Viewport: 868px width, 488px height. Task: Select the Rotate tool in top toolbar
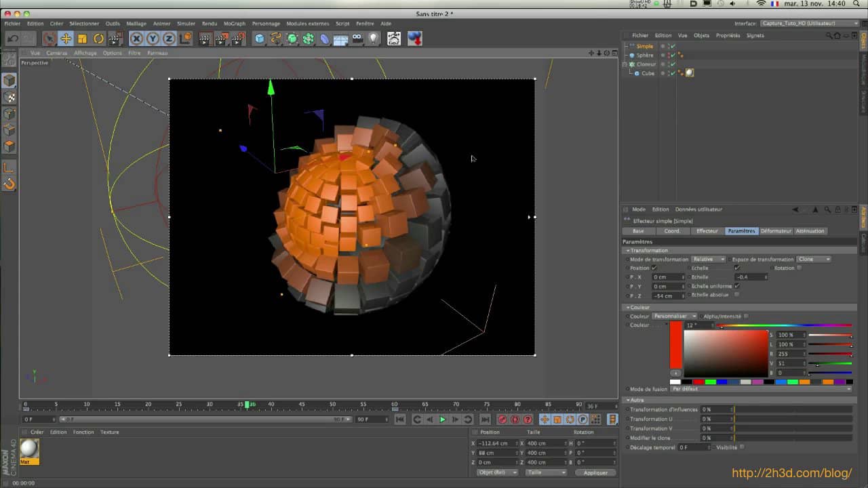[x=98, y=39]
